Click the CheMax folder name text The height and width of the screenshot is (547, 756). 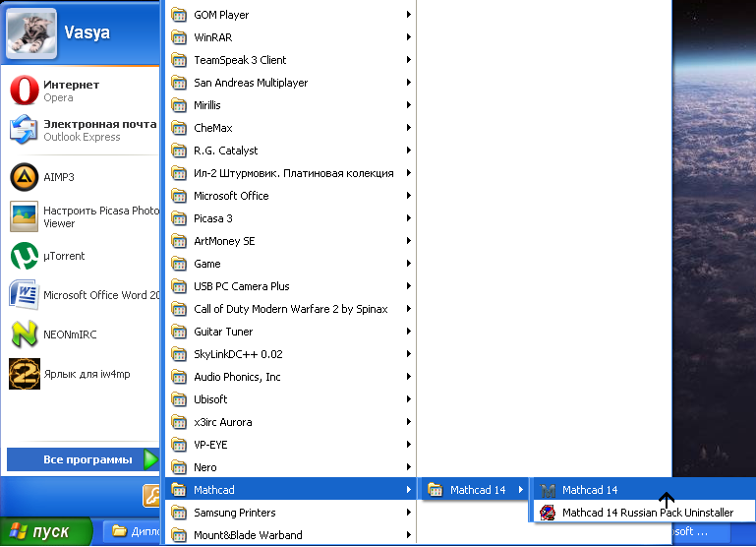pyautogui.click(x=213, y=128)
